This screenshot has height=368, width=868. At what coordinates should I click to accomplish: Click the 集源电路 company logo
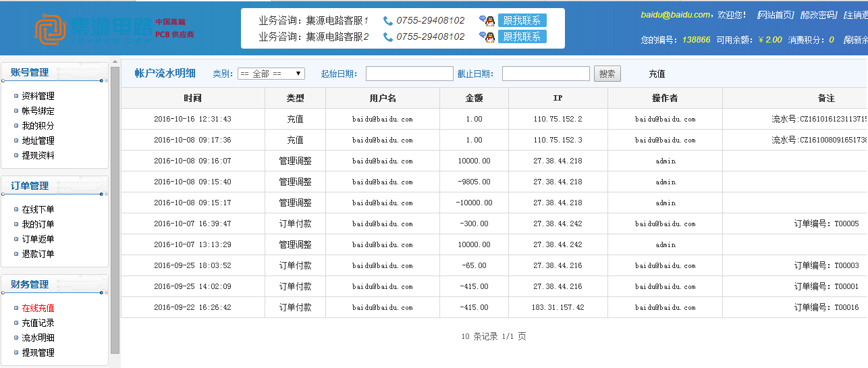(113, 29)
